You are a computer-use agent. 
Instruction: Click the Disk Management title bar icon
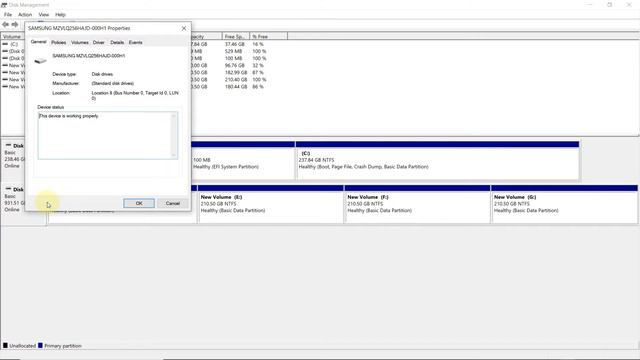pos(4,5)
